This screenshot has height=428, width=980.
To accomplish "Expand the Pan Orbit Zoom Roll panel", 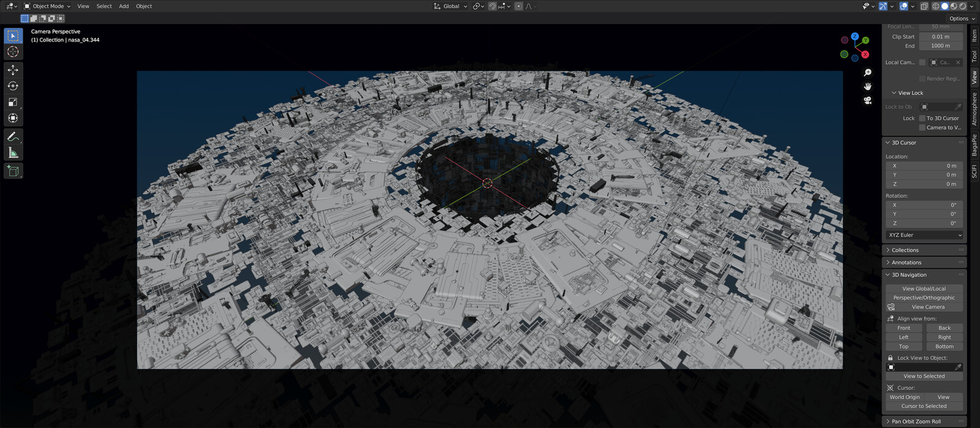I will (x=925, y=421).
